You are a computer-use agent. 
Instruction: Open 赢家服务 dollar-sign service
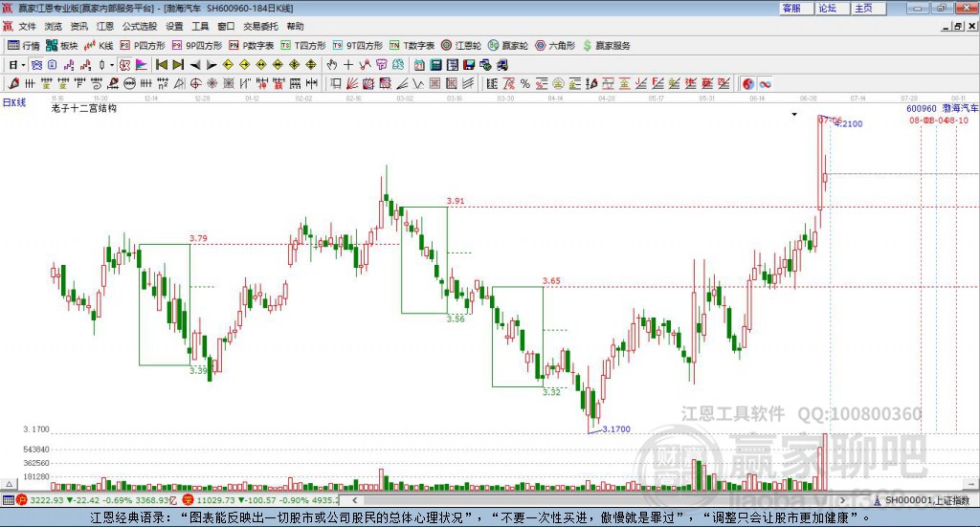point(606,46)
